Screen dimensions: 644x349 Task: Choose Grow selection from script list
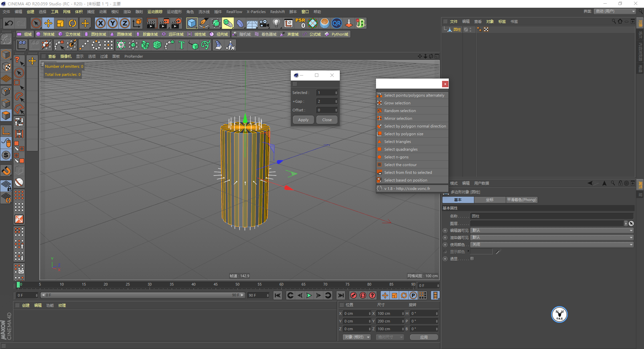397,103
